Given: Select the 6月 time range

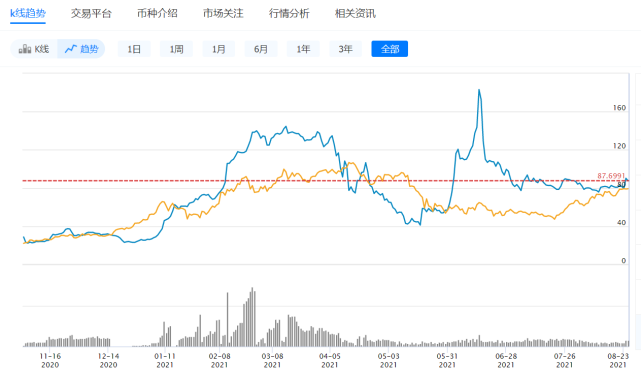Looking at the screenshot, I should (x=261, y=49).
